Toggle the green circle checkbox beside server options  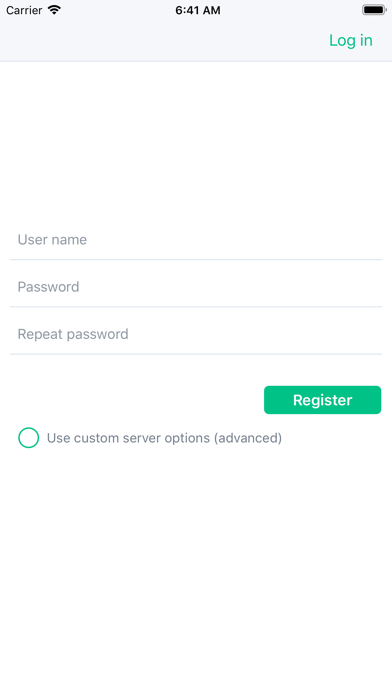pyautogui.click(x=28, y=438)
